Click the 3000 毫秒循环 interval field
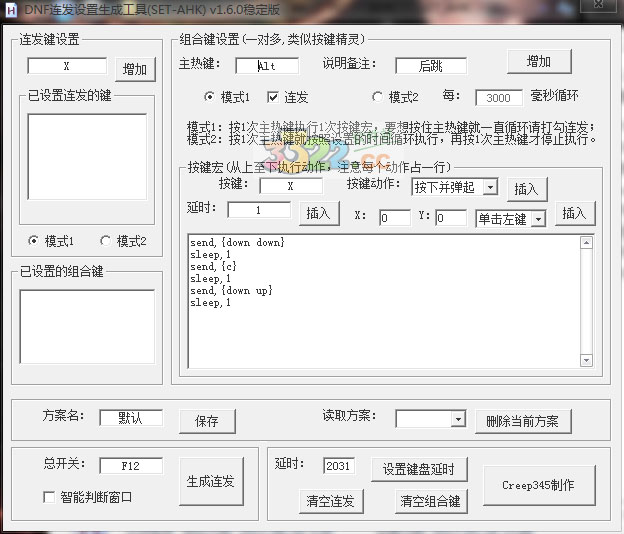The height and width of the screenshot is (534, 624). tap(499, 97)
